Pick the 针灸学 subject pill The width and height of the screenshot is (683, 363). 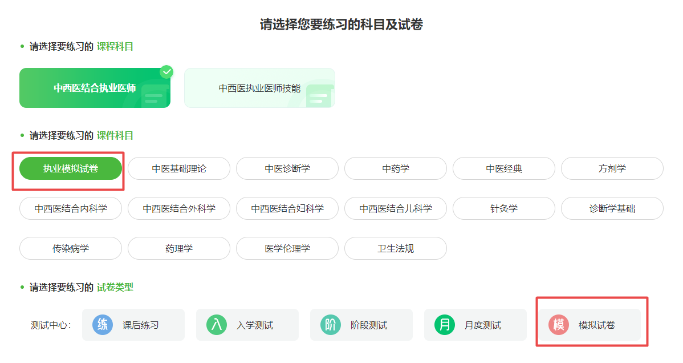504,209
